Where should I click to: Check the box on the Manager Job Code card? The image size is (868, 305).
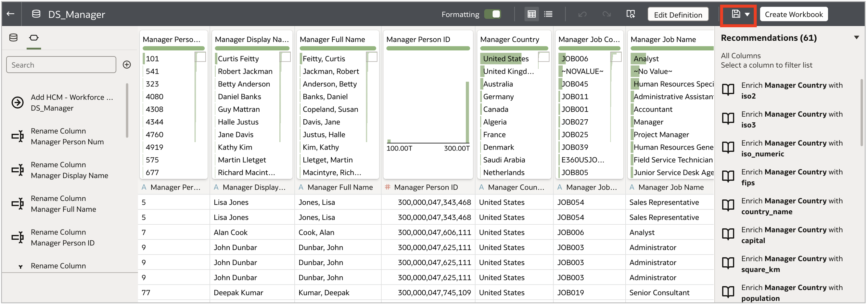616,57
